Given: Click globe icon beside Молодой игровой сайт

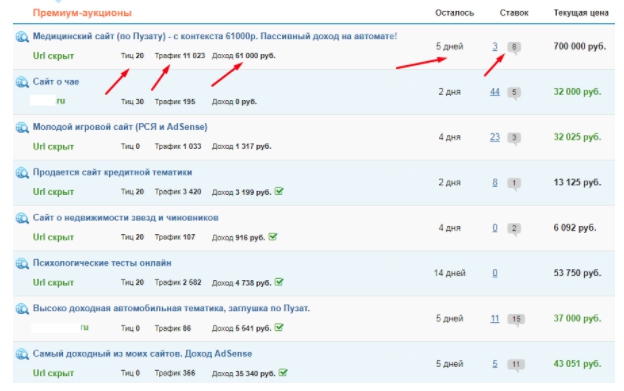Looking at the screenshot, I should click(22, 128).
